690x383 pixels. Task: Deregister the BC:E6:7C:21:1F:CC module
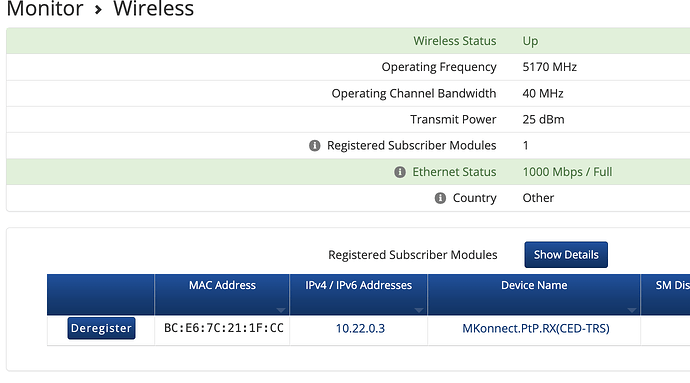(x=101, y=328)
